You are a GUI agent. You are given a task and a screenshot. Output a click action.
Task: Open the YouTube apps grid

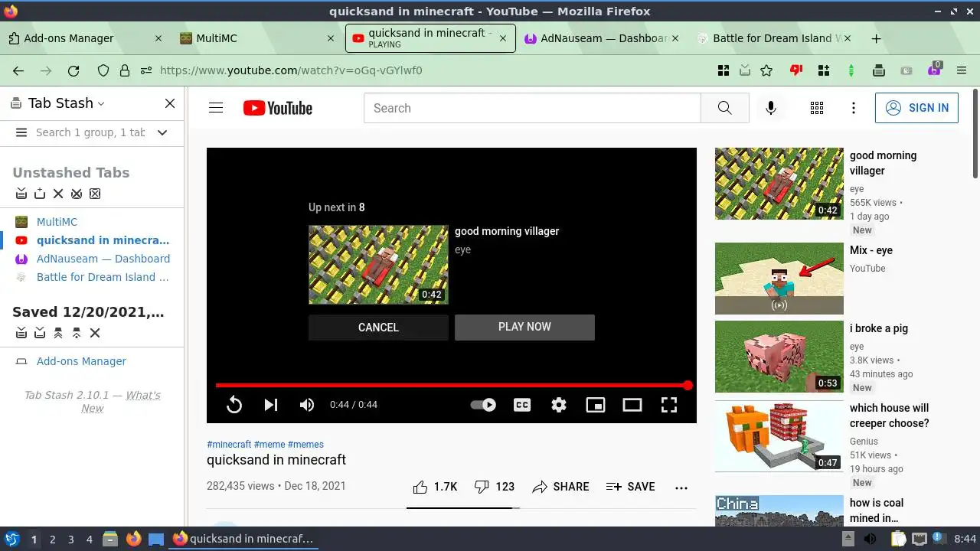tap(817, 108)
